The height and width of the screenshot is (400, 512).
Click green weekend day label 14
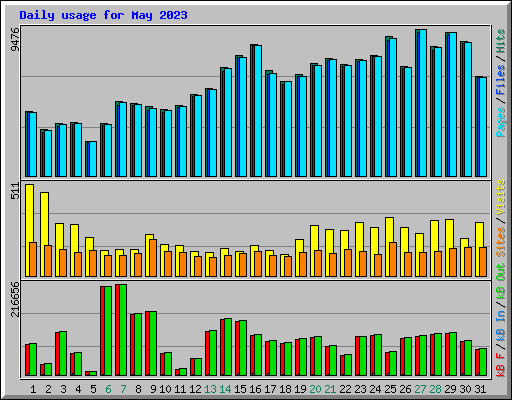[x=225, y=389]
